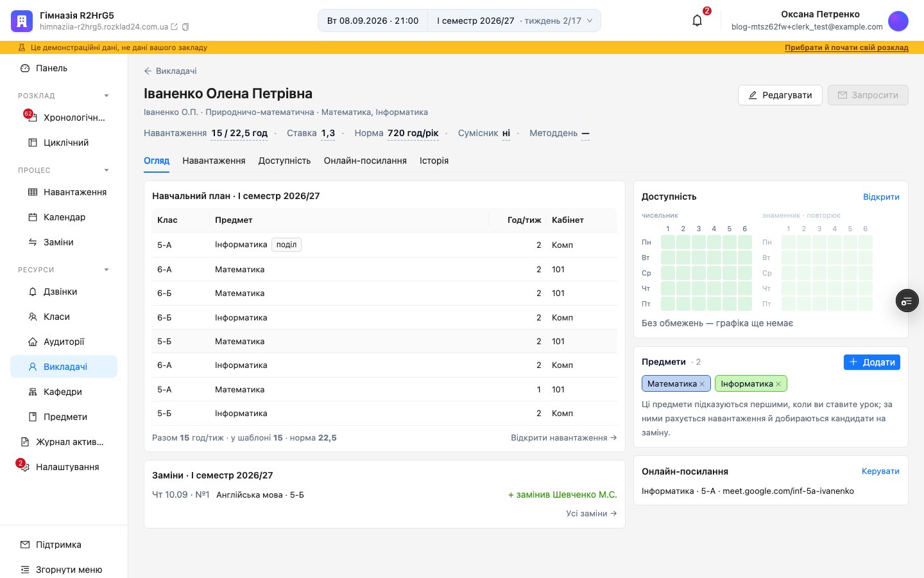
Task: Open Підтримка in the sidebar
Action: pos(64,545)
